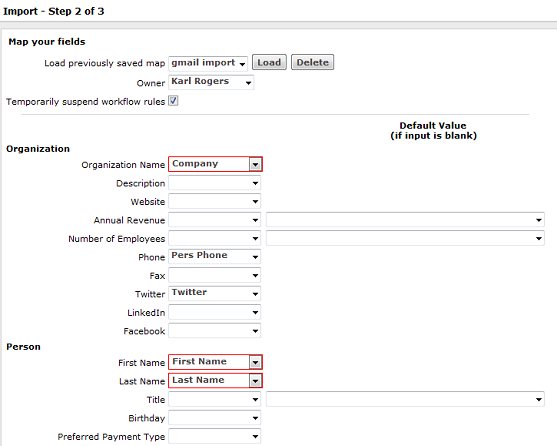Click the First Name dropdown arrow

point(255,362)
